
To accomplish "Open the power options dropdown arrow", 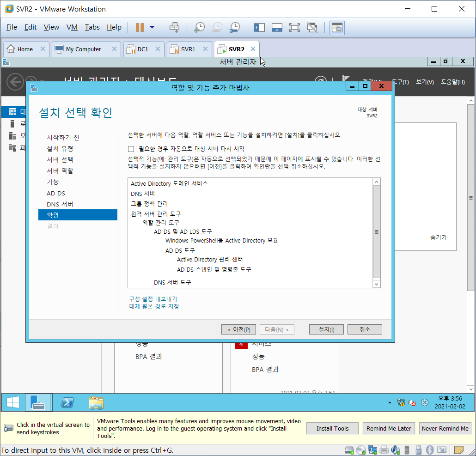I will tap(153, 27).
